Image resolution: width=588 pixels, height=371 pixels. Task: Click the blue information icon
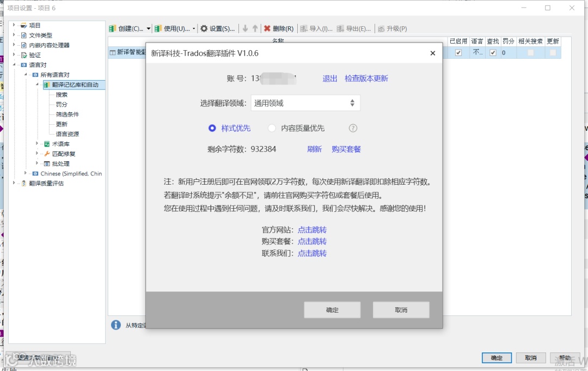116,325
